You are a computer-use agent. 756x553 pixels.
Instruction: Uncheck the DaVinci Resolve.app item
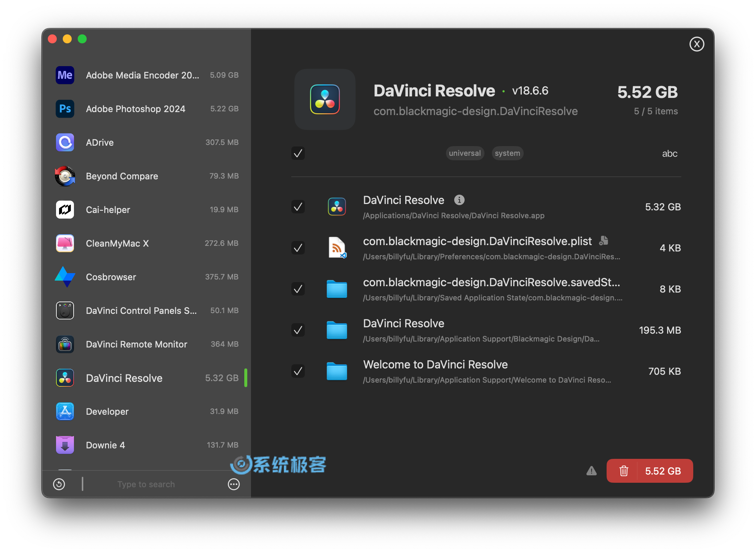tap(298, 207)
